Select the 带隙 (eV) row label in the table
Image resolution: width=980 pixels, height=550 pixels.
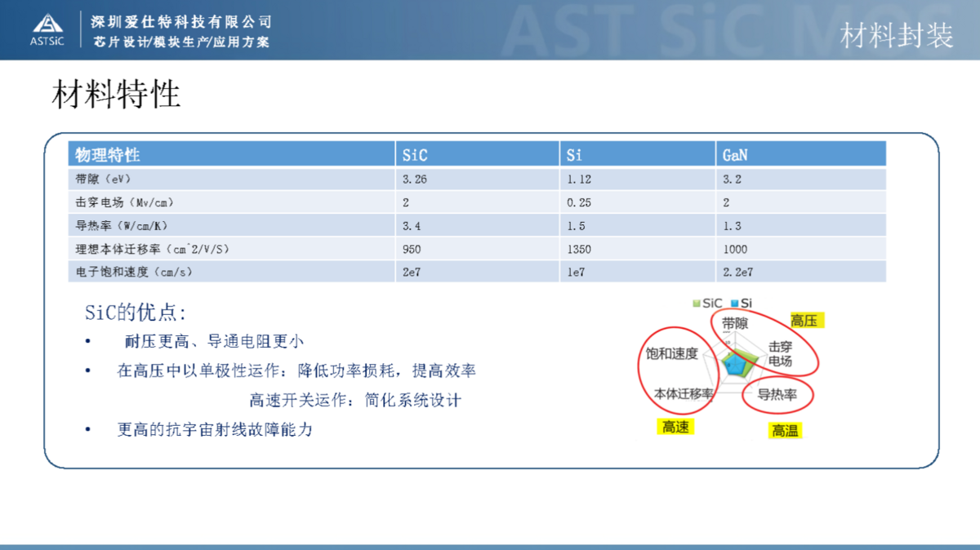tap(103, 179)
